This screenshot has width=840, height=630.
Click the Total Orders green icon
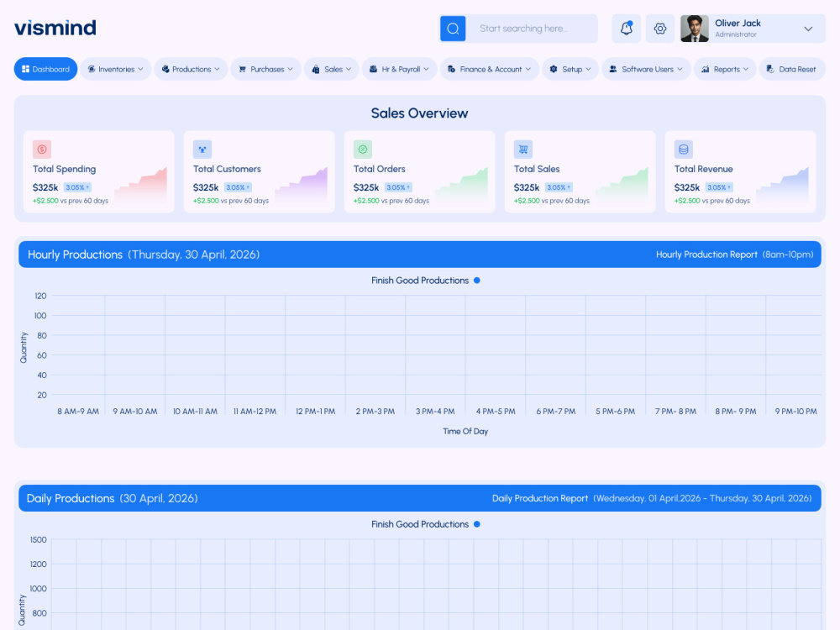(x=363, y=150)
